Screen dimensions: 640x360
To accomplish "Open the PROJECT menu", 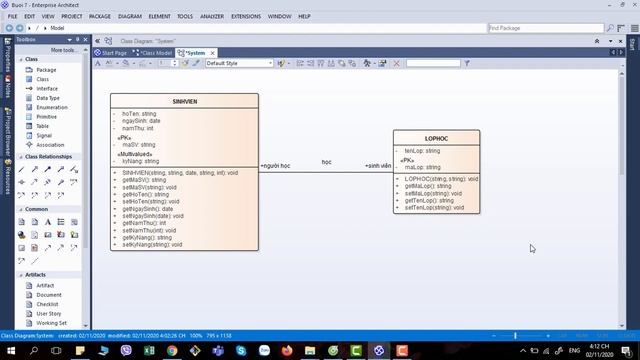I will coord(71,16).
